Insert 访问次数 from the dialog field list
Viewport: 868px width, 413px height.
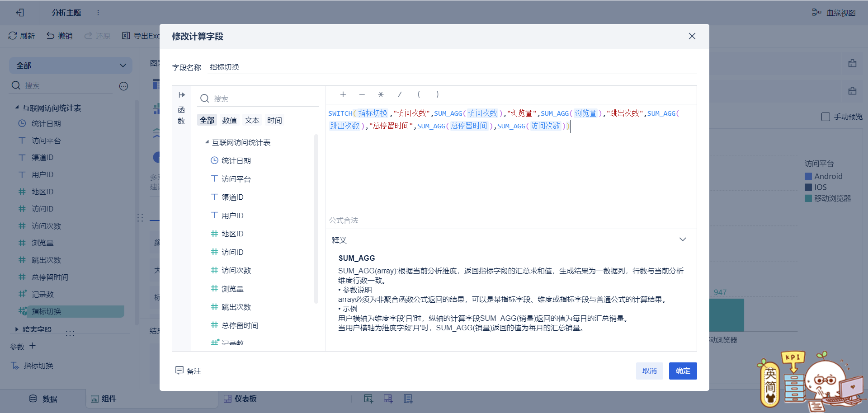click(x=236, y=270)
